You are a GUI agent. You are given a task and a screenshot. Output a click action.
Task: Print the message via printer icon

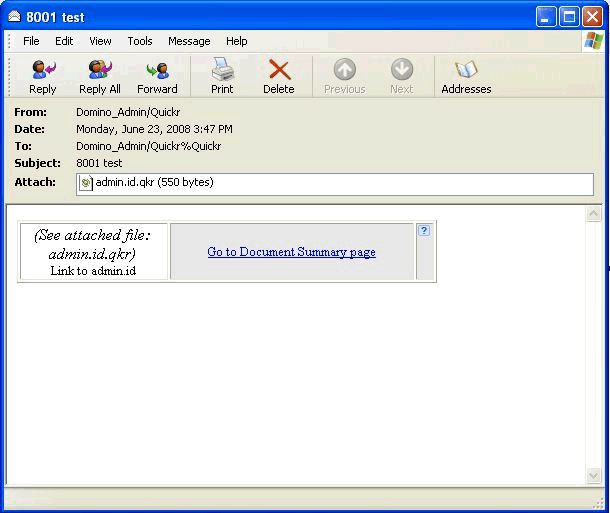click(x=222, y=69)
